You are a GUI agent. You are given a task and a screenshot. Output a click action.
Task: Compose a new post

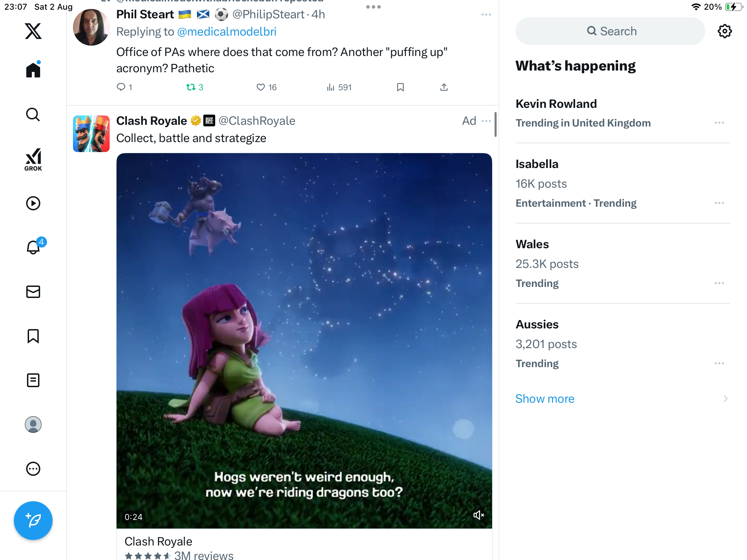(33, 520)
